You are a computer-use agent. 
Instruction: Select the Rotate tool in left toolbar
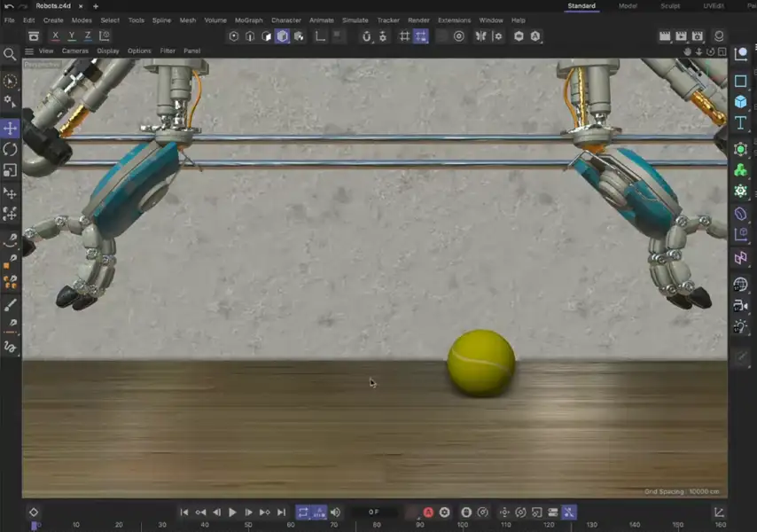(10, 149)
